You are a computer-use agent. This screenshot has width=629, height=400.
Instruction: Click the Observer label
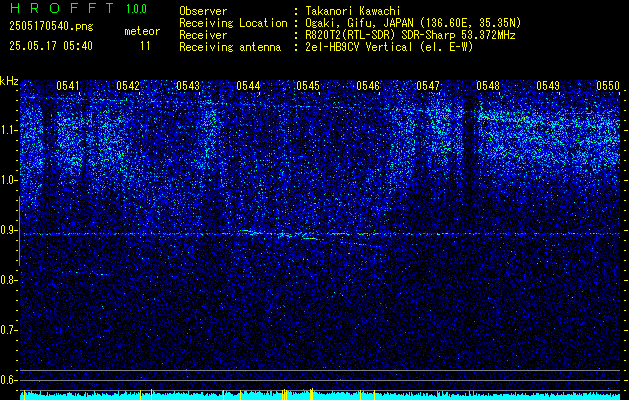pos(203,11)
